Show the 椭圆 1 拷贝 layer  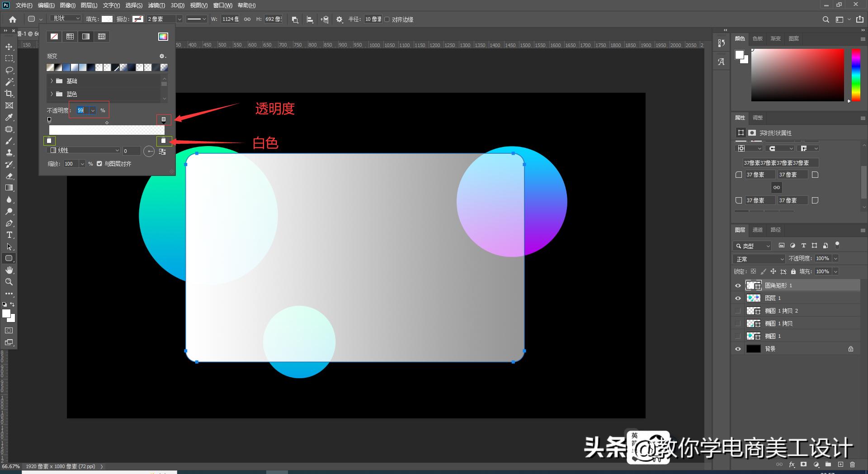(738, 323)
